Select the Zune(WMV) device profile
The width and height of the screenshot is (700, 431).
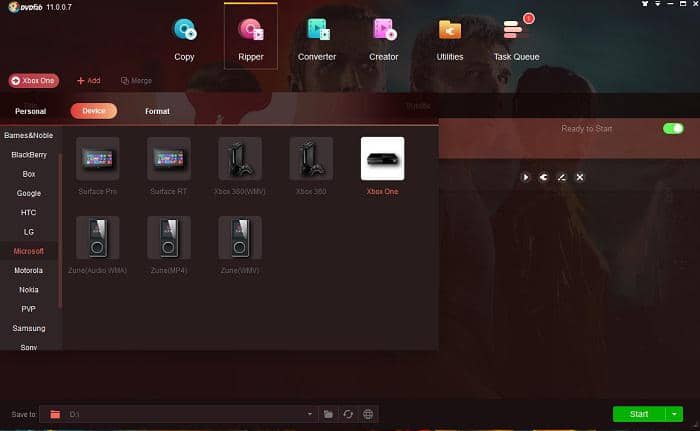click(240, 245)
